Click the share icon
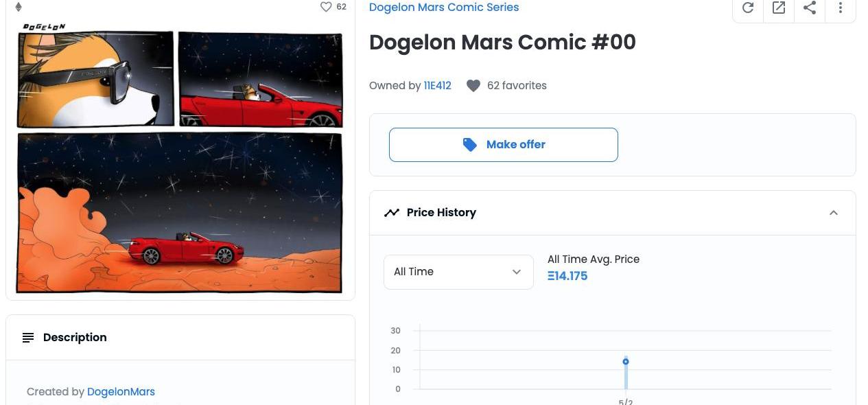Screen dimensions: 868x405 pyautogui.click(x=810, y=8)
